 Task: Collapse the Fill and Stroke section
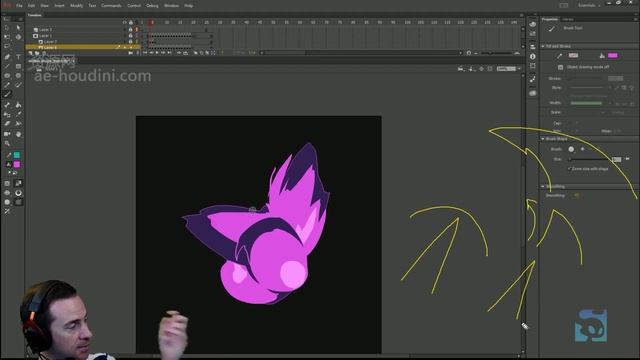pyautogui.click(x=543, y=47)
